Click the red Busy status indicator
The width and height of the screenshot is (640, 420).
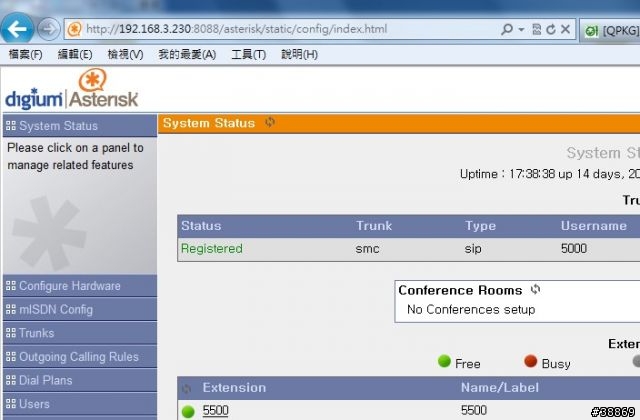point(531,361)
